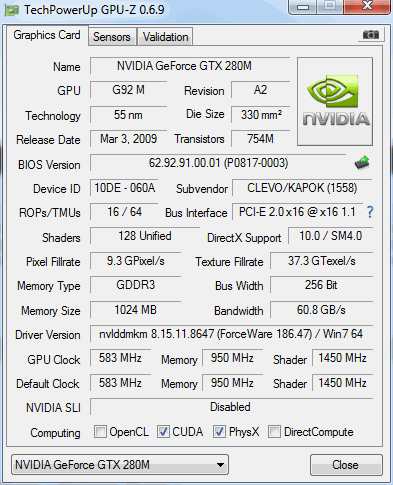Uncheck the CUDA checkbox
The height and width of the screenshot is (485, 393).
[x=163, y=432]
